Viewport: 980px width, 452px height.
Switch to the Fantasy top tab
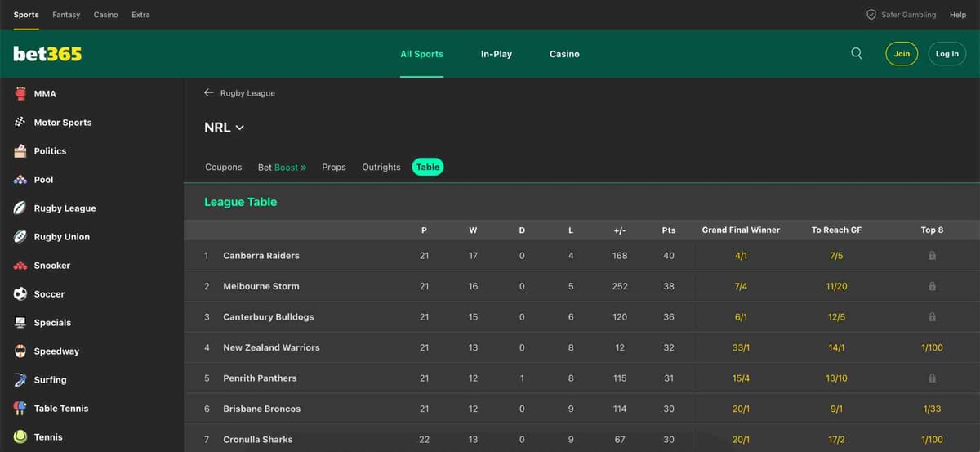[x=66, y=15]
